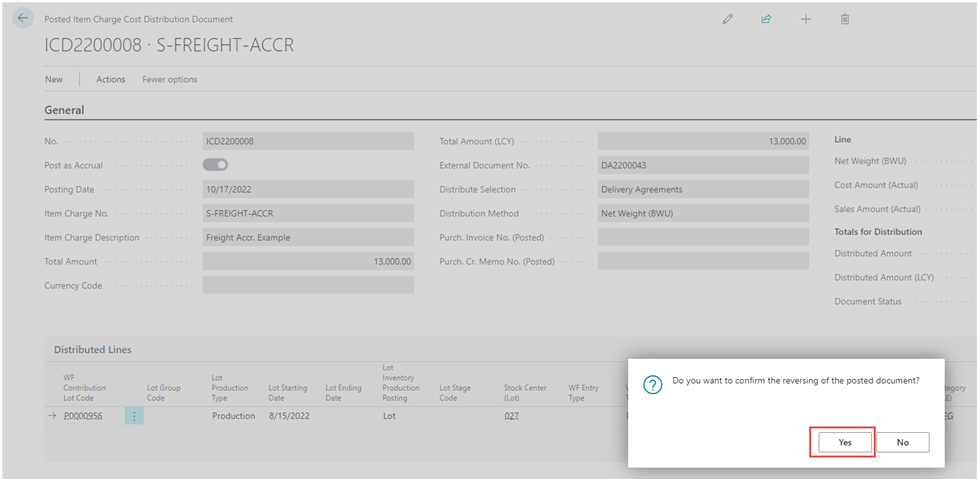The image size is (979, 481).
Task: Click the question mark dialog icon
Action: pos(652,386)
